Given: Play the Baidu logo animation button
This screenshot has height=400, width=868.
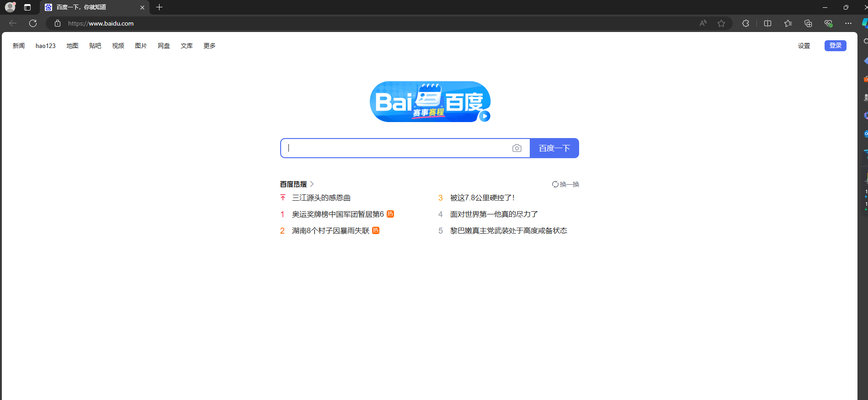Looking at the screenshot, I should tap(485, 116).
